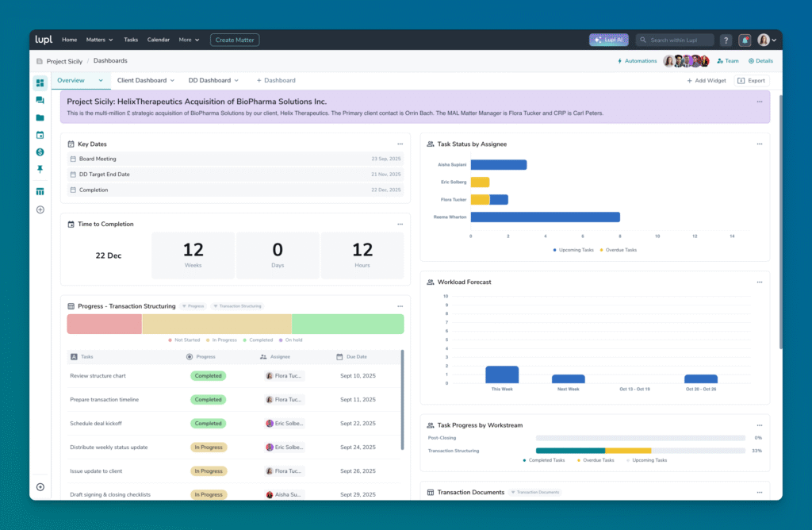Viewport: 812px width, 530px height.
Task: Click the Transaction Documents filter chip
Action: pyautogui.click(x=535, y=492)
